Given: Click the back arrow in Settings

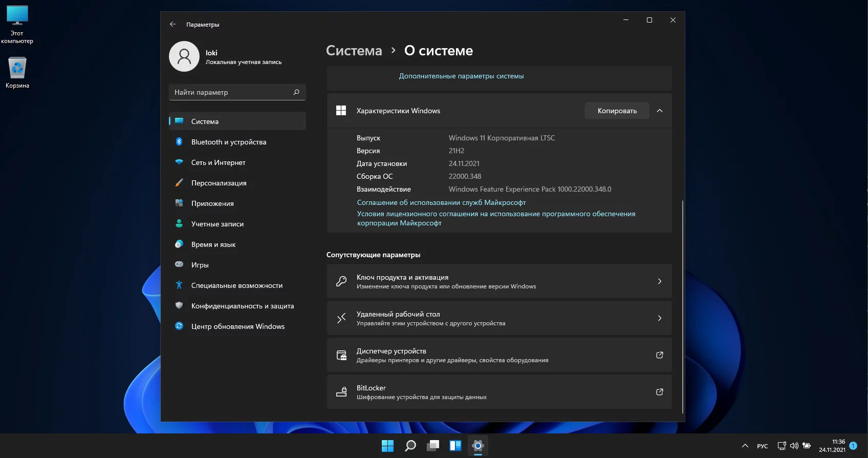Looking at the screenshot, I should point(173,24).
